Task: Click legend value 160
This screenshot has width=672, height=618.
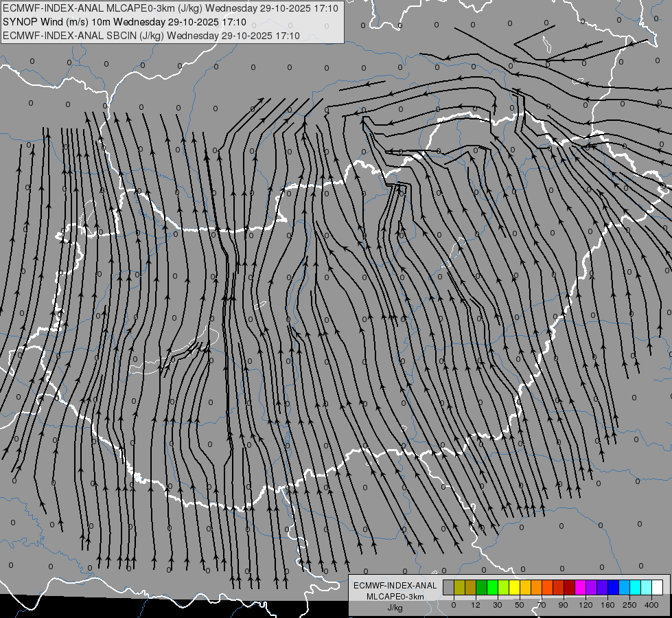Action: (x=607, y=605)
